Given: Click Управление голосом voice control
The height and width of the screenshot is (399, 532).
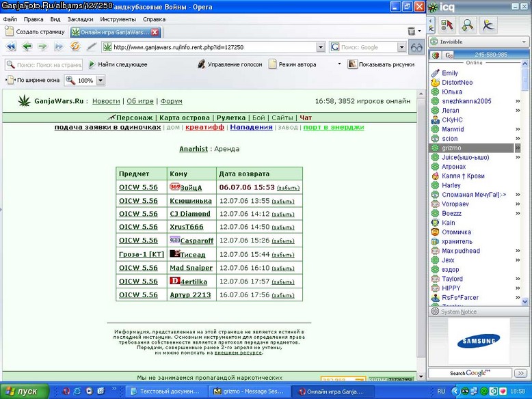Looking at the screenshot, I should coord(230,64).
